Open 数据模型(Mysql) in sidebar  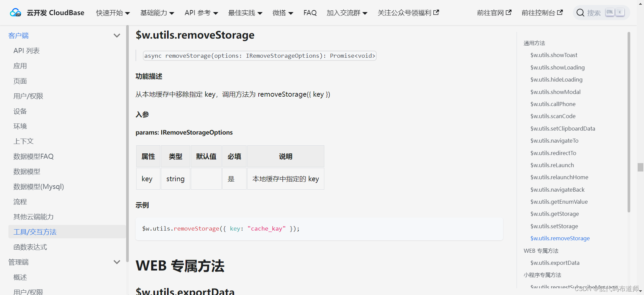39,187
